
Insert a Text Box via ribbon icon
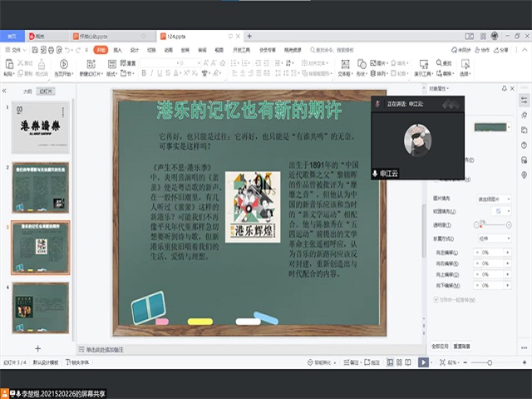click(345, 64)
